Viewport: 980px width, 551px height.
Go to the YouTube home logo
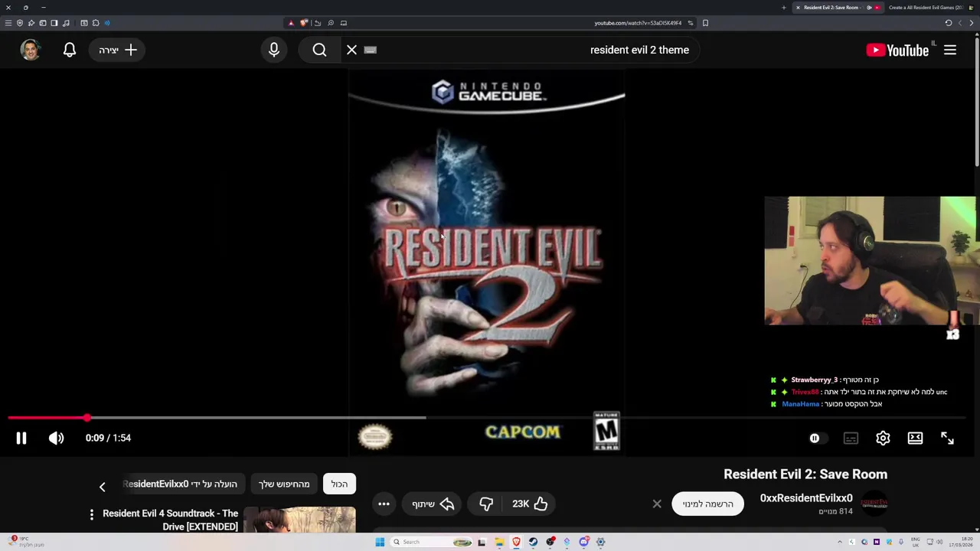[x=897, y=50]
